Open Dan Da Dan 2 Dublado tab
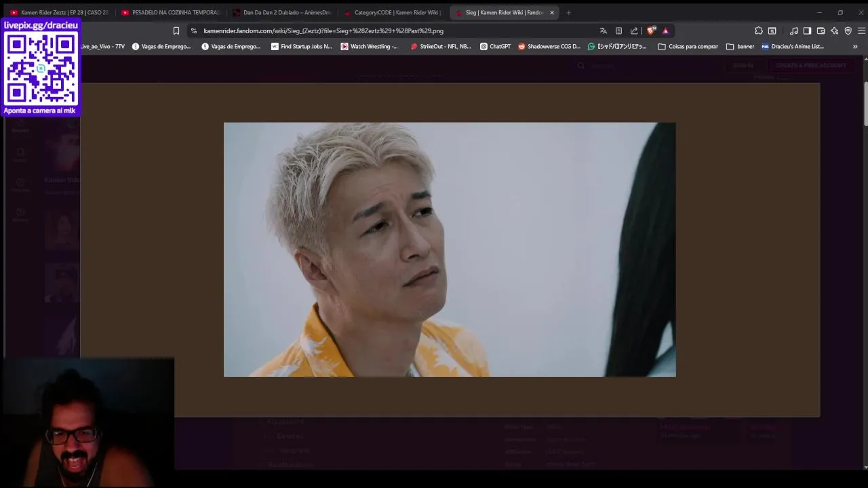The width and height of the screenshot is (868, 488). coord(282,12)
